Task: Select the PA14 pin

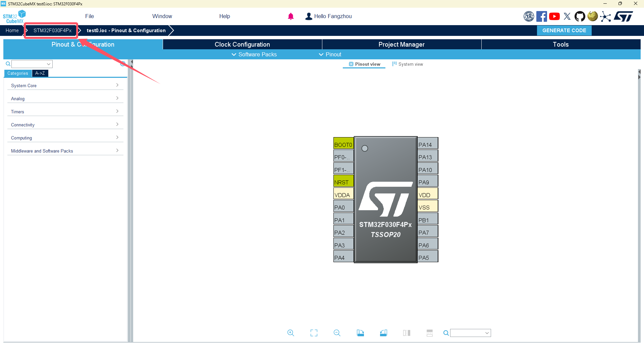Action: (x=428, y=143)
